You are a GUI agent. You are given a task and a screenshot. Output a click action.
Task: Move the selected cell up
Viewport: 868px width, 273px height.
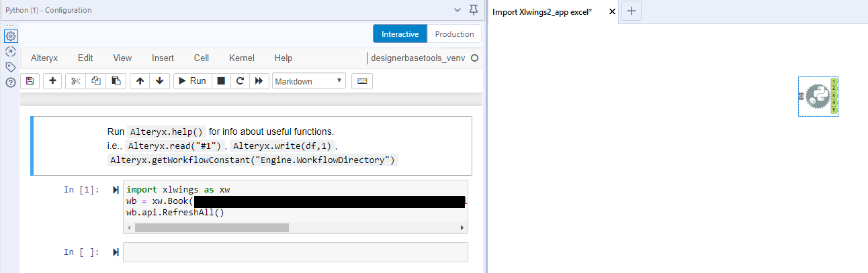[140, 81]
